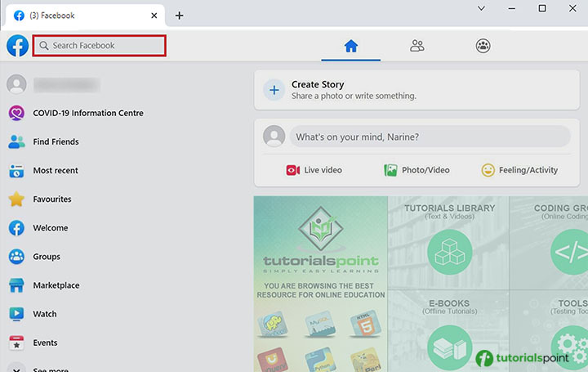588x372 pixels.
Task: Select the (3) Facebook browser tab
Action: pos(84,16)
